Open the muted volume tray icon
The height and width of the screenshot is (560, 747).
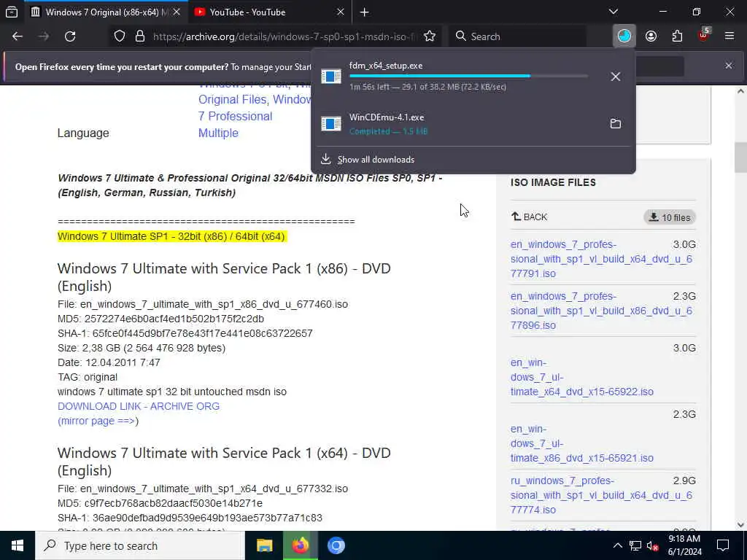652,545
